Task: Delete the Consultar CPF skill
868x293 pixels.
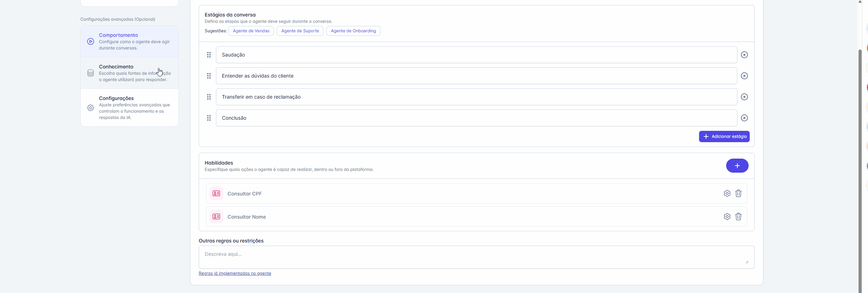Action: (x=738, y=193)
